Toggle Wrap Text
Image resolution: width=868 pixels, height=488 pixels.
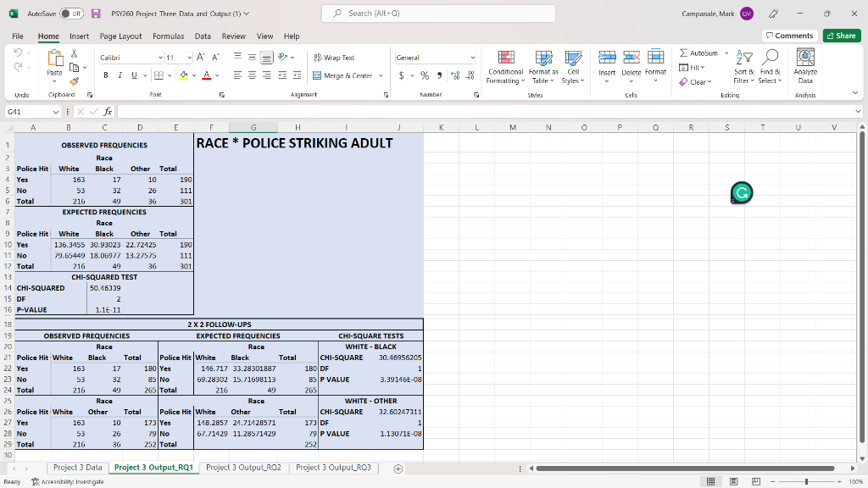[334, 58]
